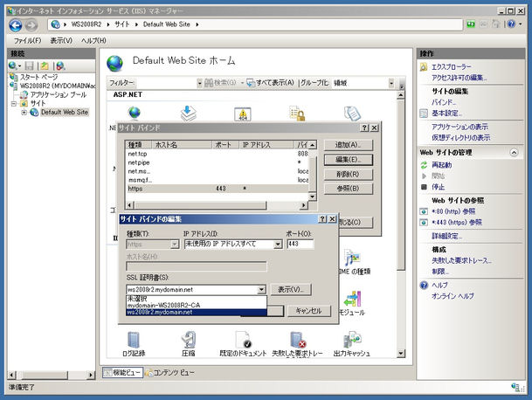Screen dimensions: 532x400
Task: Collapse the Web サイトの管理 section
Action: [x=514, y=153]
